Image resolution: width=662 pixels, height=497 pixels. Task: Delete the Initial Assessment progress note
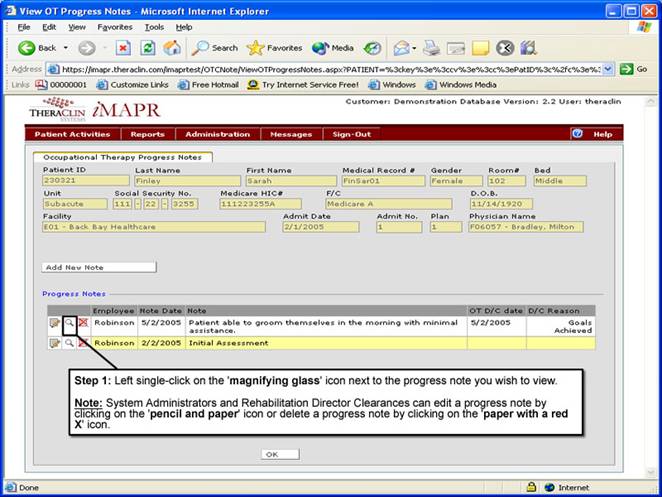click(83, 343)
